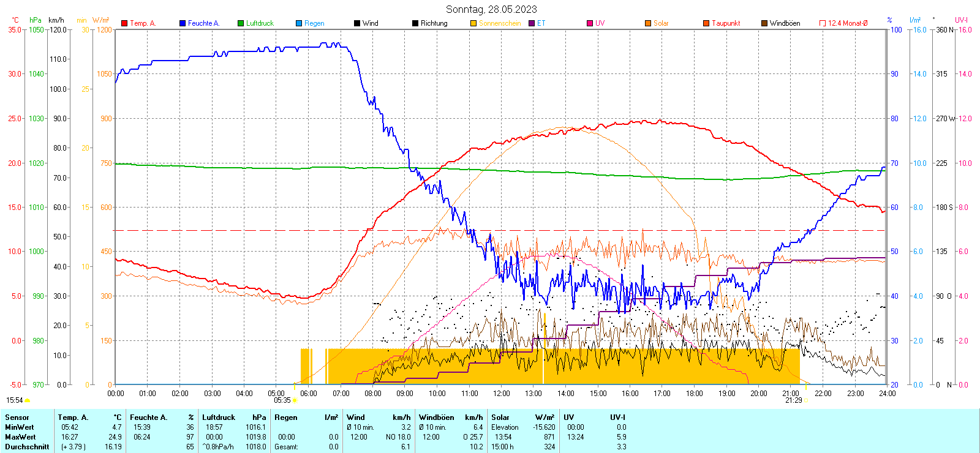Click the Richtung legend label
Screen dimensions: 980x453
pos(434,23)
